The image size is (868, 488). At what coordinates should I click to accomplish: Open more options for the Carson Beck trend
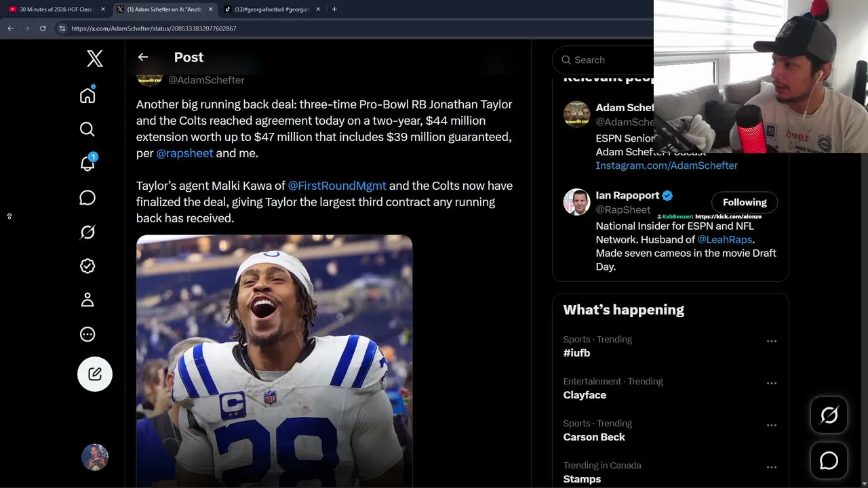click(x=771, y=425)
